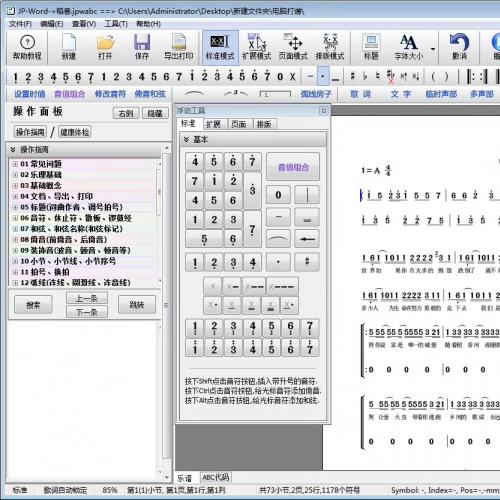500x500 pixels.
Task: Click the 跳转 jump button
Action: pos(137,305)
